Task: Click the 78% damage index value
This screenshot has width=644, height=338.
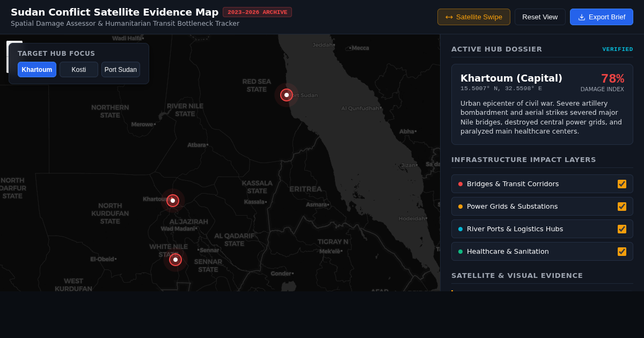Action: (x=612, y=78)
